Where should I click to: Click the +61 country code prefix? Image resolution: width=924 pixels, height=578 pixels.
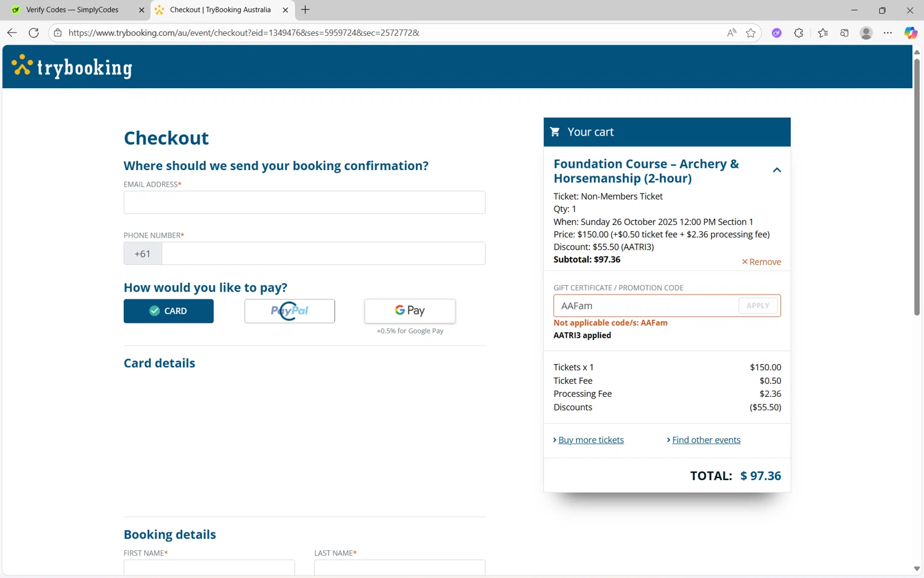click(x=143, y=253)
